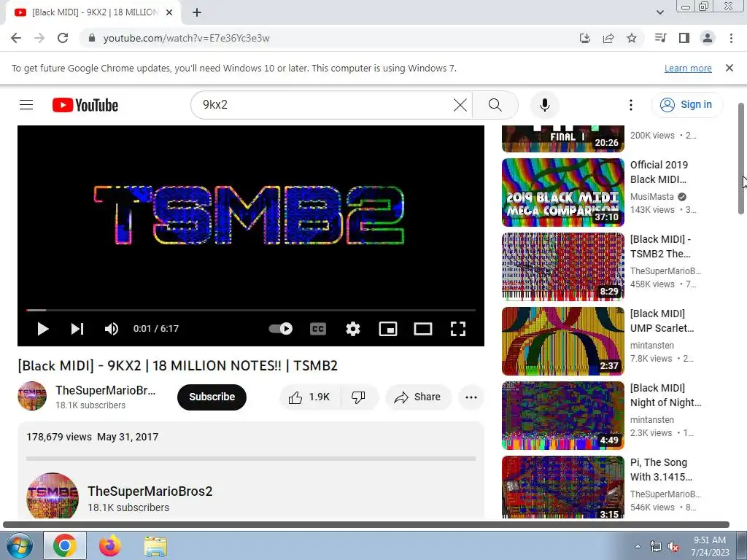Open muted volume tray icon
The image size is (747, 560).
pyautogui.click(x=673, y=547)
